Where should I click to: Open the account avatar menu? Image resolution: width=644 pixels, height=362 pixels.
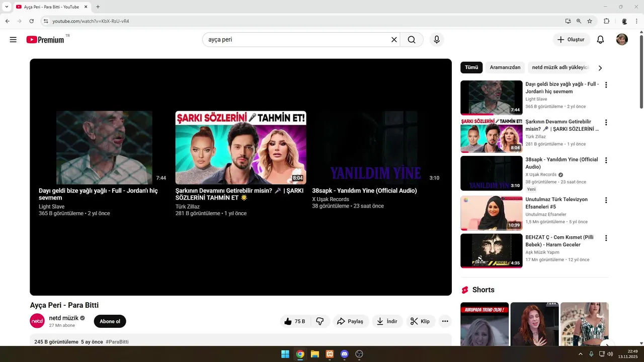[622, 40]
